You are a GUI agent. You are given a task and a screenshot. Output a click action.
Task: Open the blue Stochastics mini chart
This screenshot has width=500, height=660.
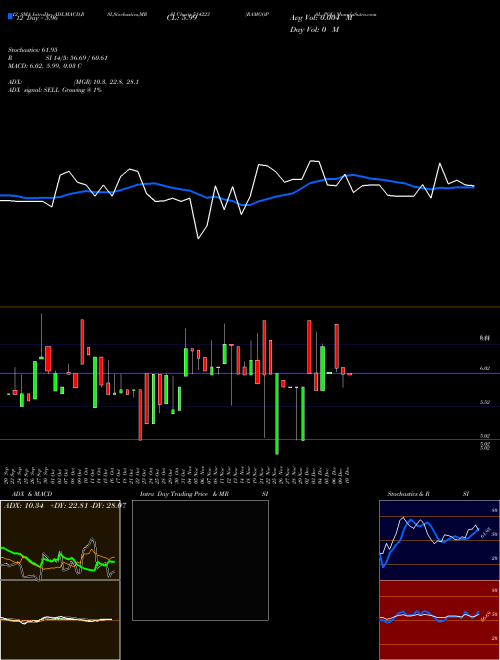(439, 540)
